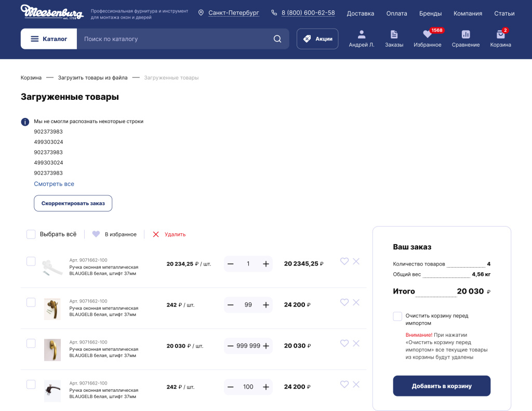Remove the second product row with X
Screen dimensions: 532x411
[356, 302]
